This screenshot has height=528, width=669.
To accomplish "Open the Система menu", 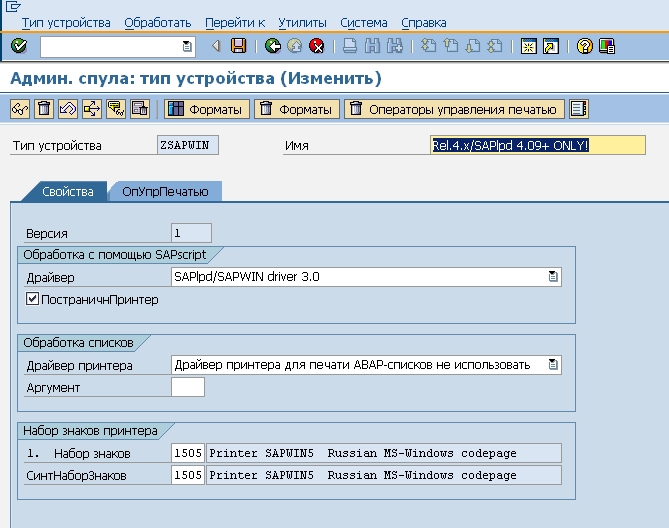I will 364,23.
